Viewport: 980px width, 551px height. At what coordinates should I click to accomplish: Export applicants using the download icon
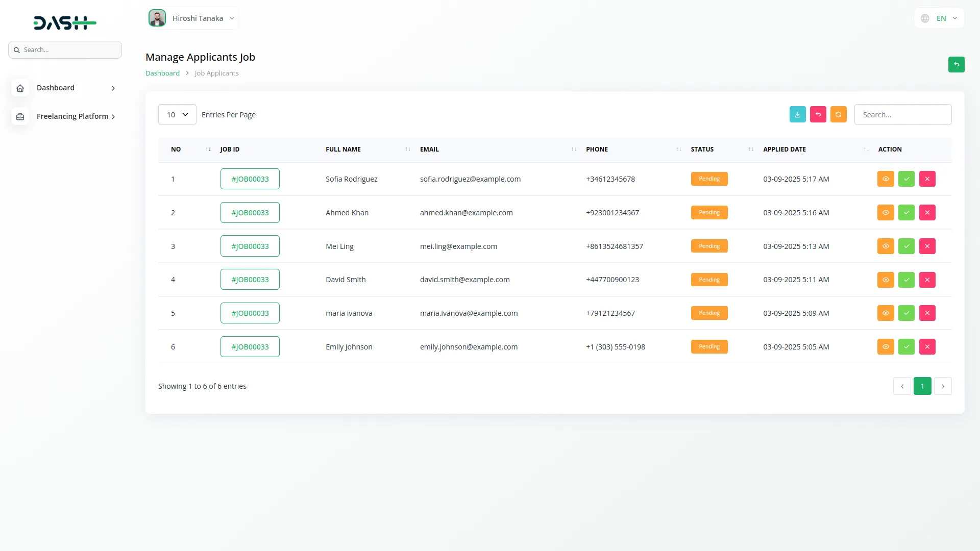798,114
